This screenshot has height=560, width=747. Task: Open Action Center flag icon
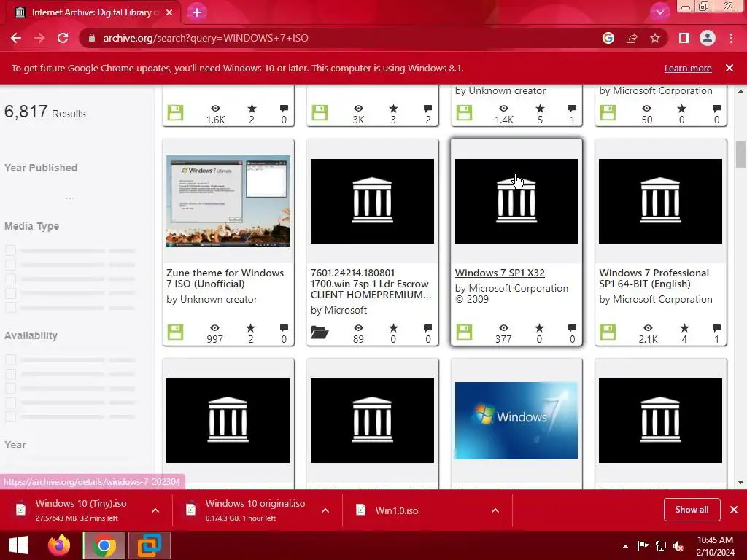pos(643,546)
